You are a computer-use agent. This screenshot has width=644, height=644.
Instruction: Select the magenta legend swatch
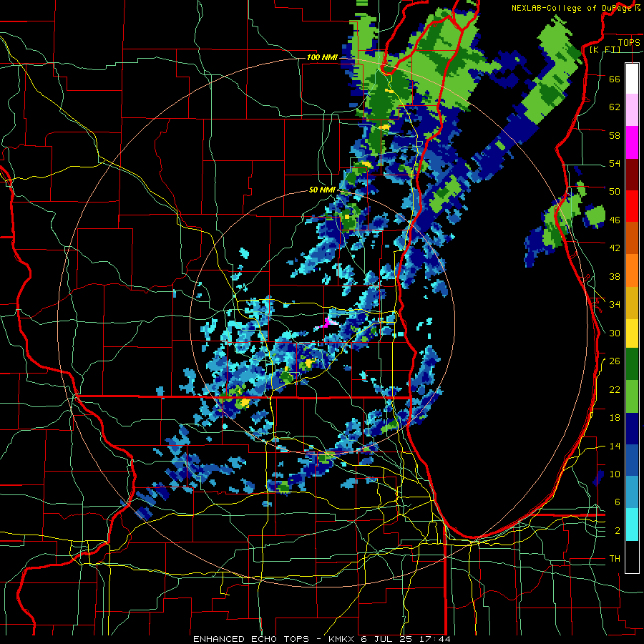[632, 142]
